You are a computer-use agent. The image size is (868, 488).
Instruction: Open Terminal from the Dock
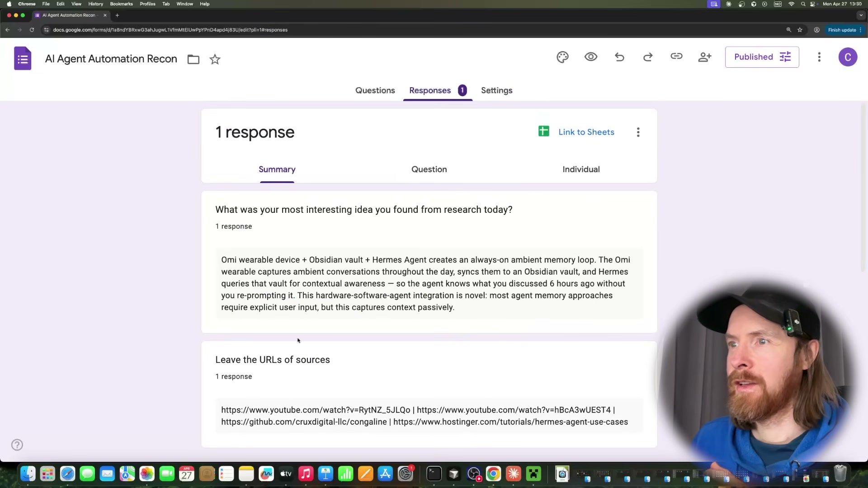click(434, 474)
